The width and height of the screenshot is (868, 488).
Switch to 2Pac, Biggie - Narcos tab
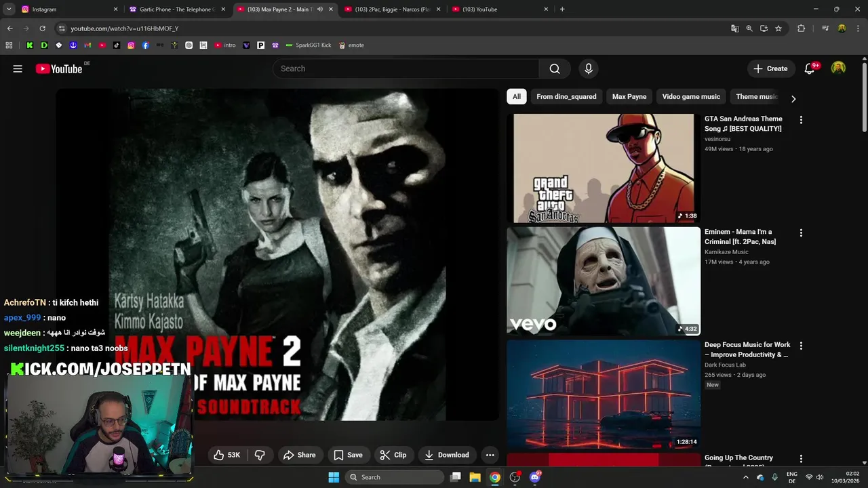point(392,9)
